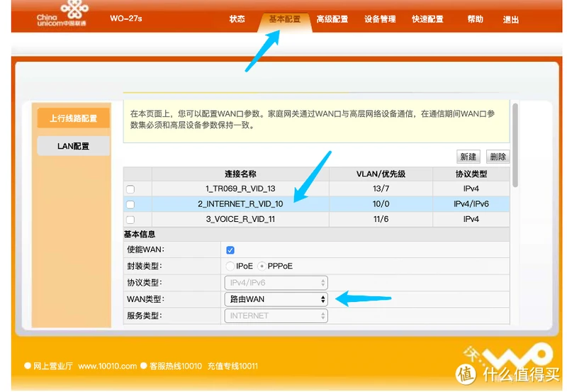Screen dimensions: 567x392
Task: Click the China Unicom logo
Action: tap(62, 14)
